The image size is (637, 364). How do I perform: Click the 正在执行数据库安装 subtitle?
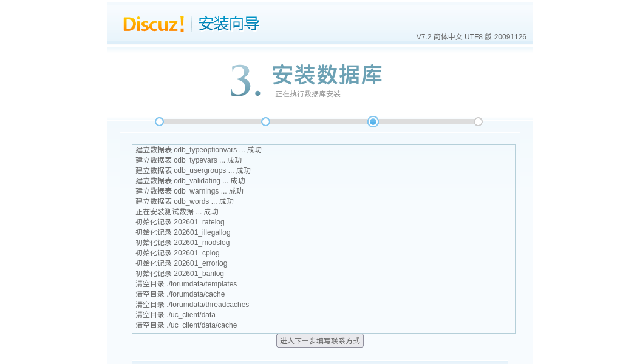click(x=308, y=94)
